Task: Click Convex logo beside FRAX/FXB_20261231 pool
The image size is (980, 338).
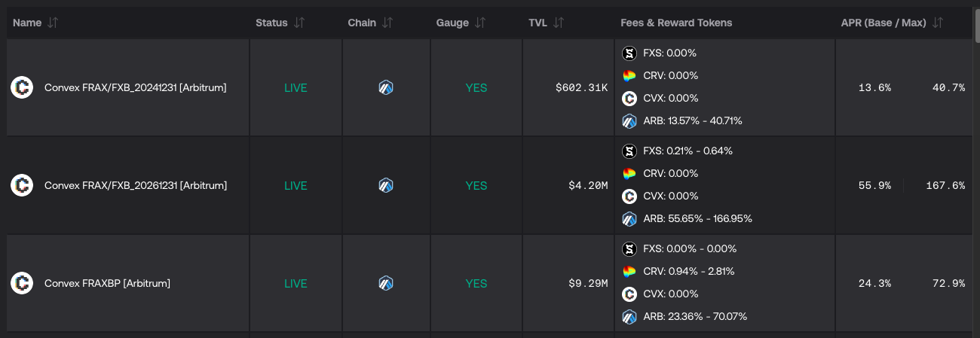Action: (x=22, y=185)
